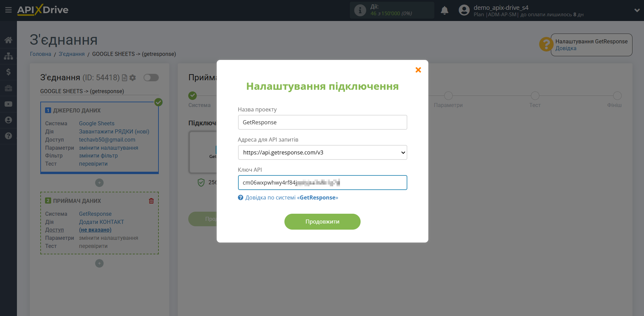
Task: Open the GetResponse system help link
Action: (292, 197)
